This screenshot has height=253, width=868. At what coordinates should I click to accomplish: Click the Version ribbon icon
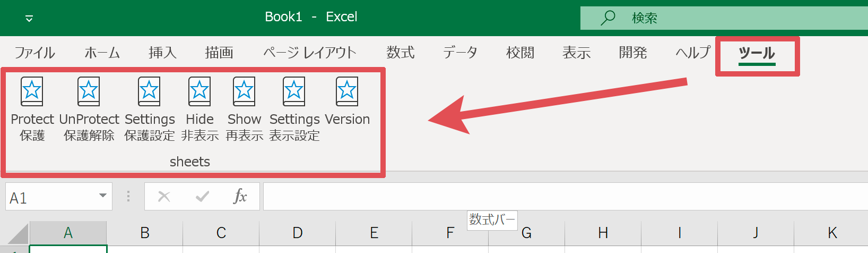pos(347,92)
